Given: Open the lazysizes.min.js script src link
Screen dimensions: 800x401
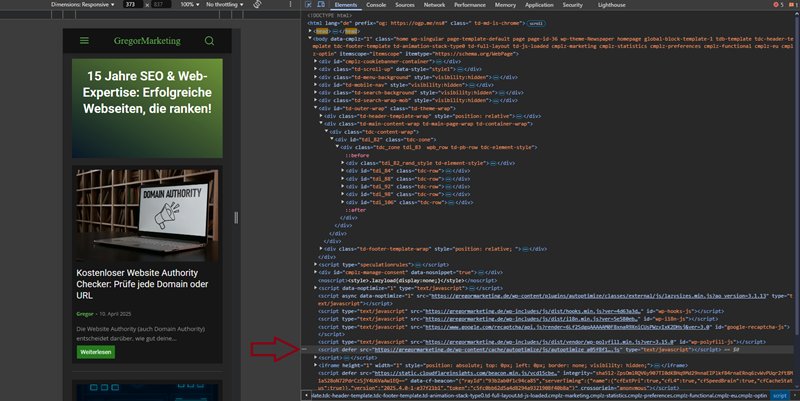Looking at the screenshot, I should [599, 296].
